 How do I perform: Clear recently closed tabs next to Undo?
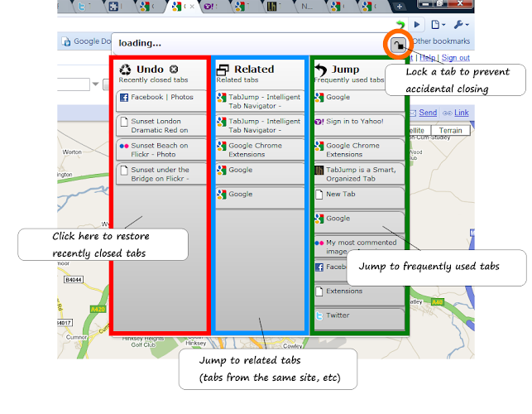click(x=174, y=70)
